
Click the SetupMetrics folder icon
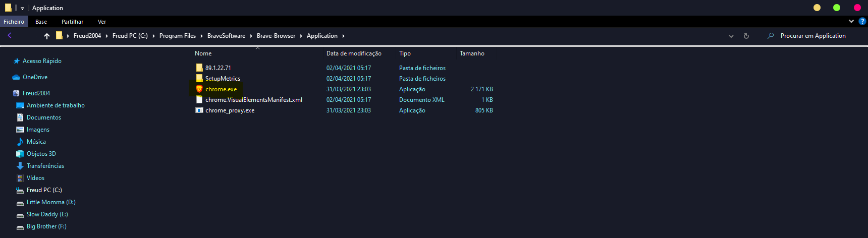[x=199, y=78]
